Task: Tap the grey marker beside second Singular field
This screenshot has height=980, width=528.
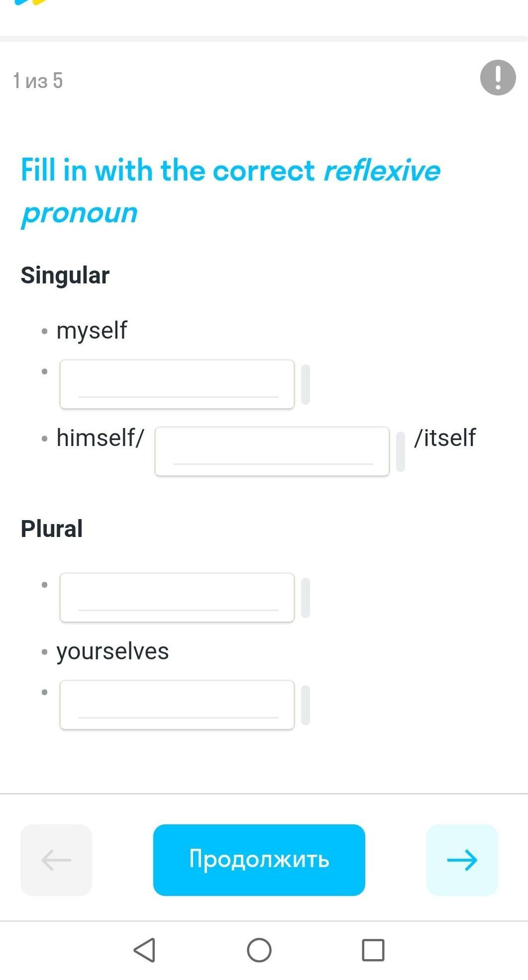Action: (x=306, y=384)
